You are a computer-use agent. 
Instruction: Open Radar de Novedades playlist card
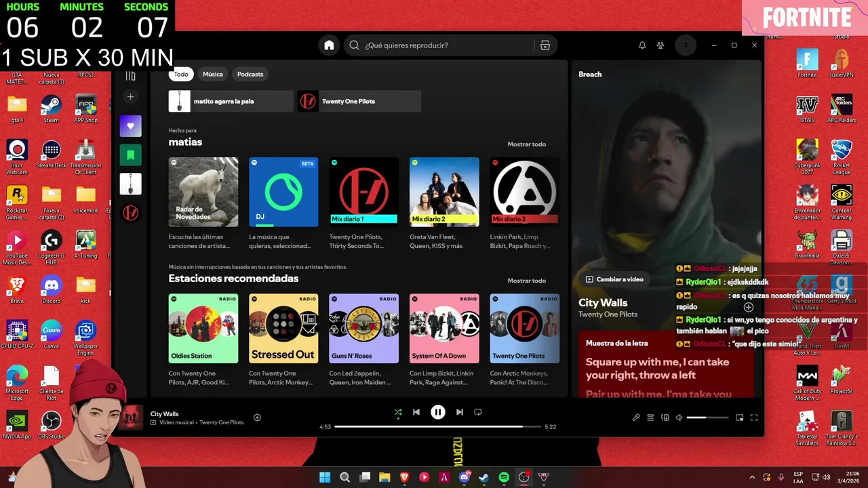pyautogui.click(x=203, y=204)
